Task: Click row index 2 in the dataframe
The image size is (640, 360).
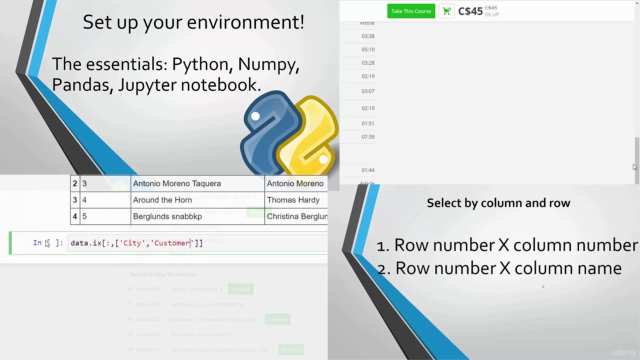Action: [75, 183]
